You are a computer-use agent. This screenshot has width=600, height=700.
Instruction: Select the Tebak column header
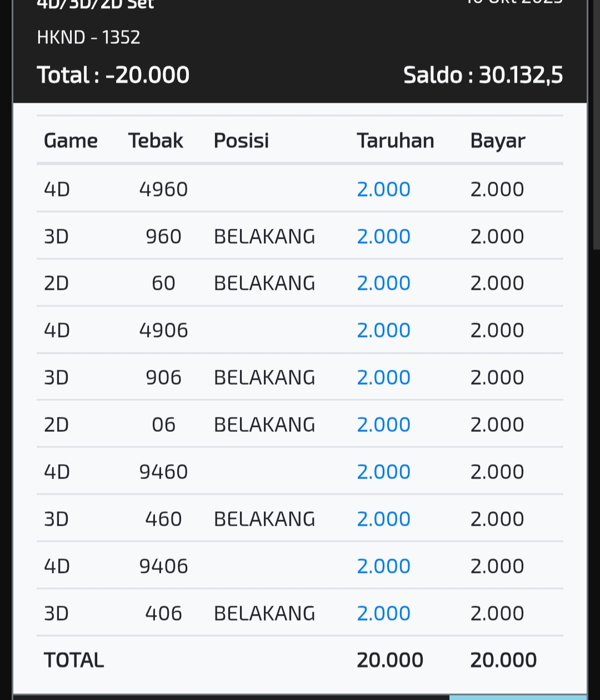[x=156, y=141]
